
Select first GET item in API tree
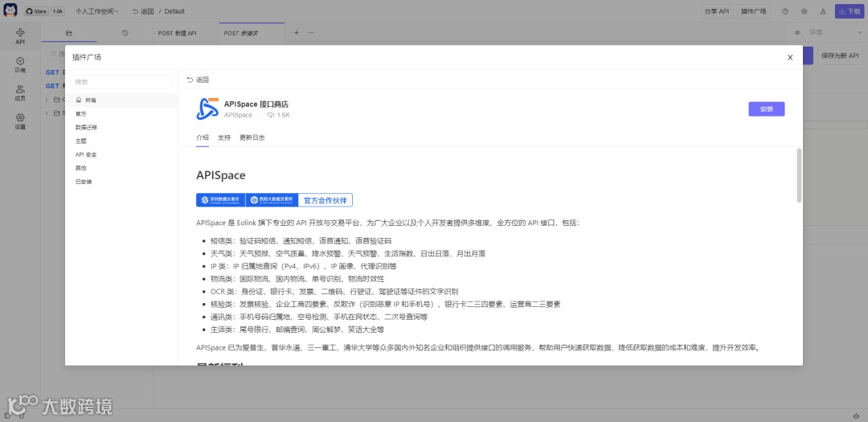coord(55,72)
